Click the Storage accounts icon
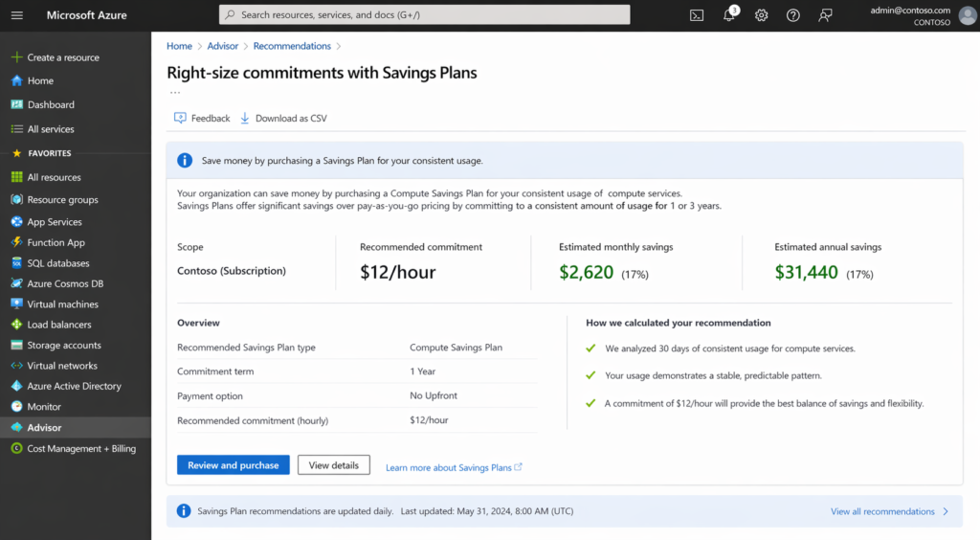This screenshot has width=980, height=540. pyautogui.click(x=17, y=345)
